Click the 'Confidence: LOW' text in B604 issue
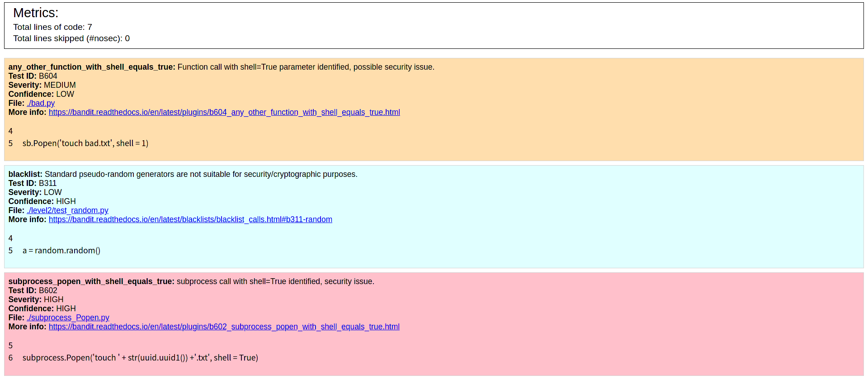 point(41,94)
